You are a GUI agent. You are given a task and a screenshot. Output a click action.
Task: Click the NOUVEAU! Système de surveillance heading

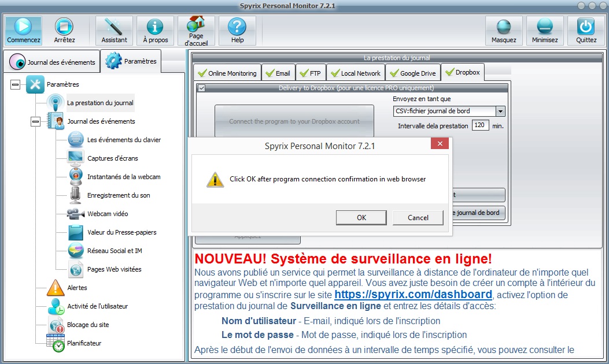click(344, 258)
